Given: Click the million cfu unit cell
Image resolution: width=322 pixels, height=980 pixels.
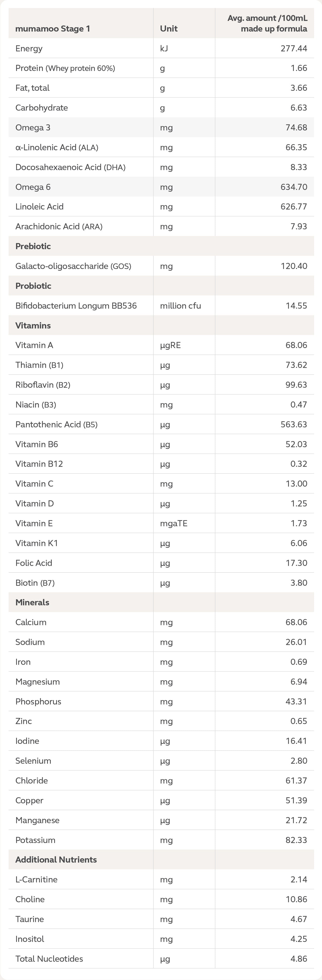Looking at the screenshot, I should (180, 306).
